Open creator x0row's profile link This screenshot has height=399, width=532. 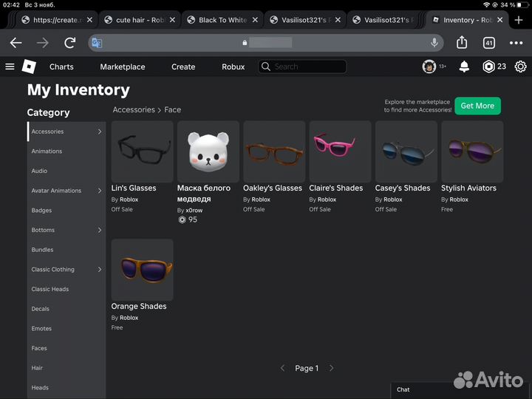(194, 210)
